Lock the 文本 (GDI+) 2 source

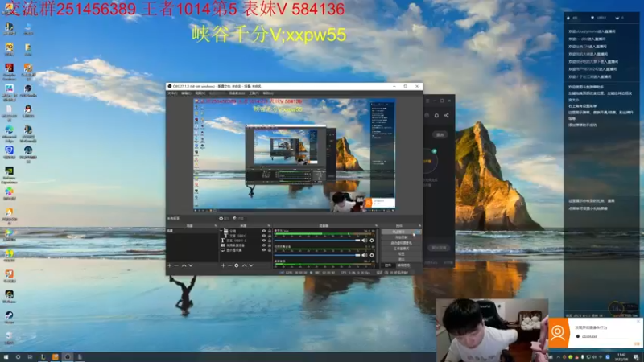coord(270,241)
